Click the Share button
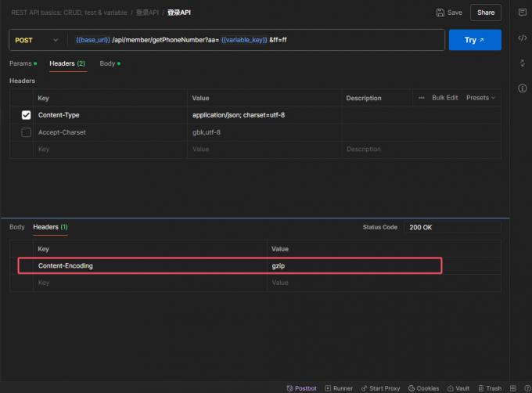The height and width of the screenshot is (393, 532). (x=486, y=13)
